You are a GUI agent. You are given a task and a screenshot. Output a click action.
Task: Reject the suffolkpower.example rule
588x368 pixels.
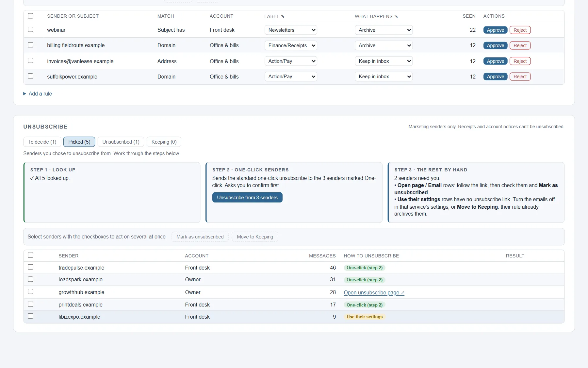[x=520, y=77]
